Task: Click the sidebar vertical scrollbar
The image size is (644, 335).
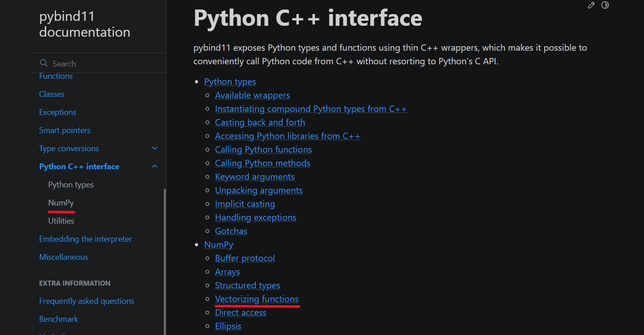Action: coord(165,262)
